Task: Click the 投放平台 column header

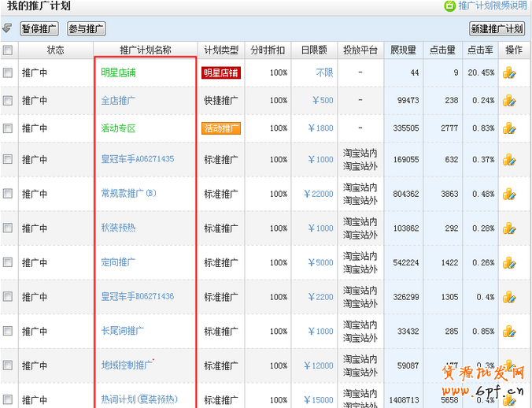Action: point(360,50)
